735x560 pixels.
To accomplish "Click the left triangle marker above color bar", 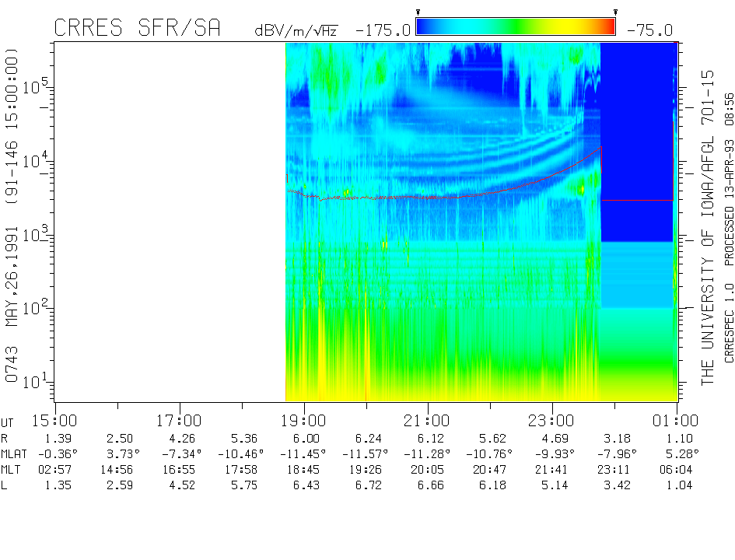I will coord(418,12).
